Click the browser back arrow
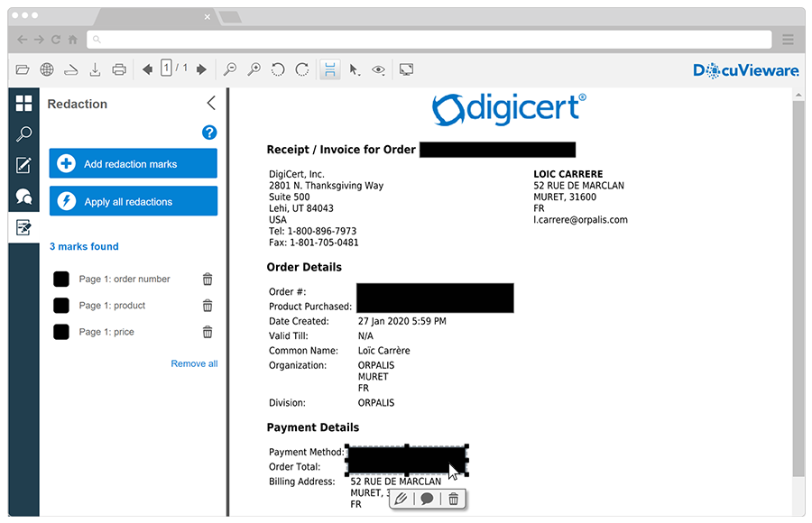 pos(22,40)
